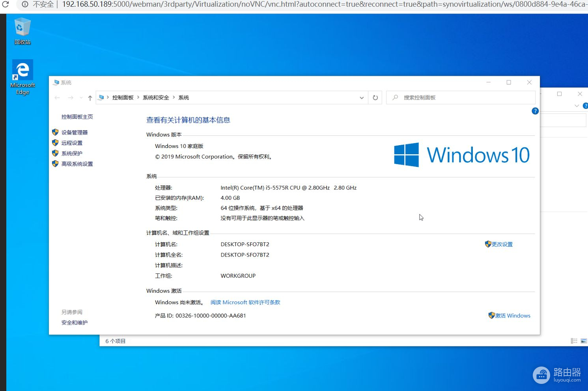Open the recent locations dropdown arrow
This screenshot has height=391, width=588.
81,98
